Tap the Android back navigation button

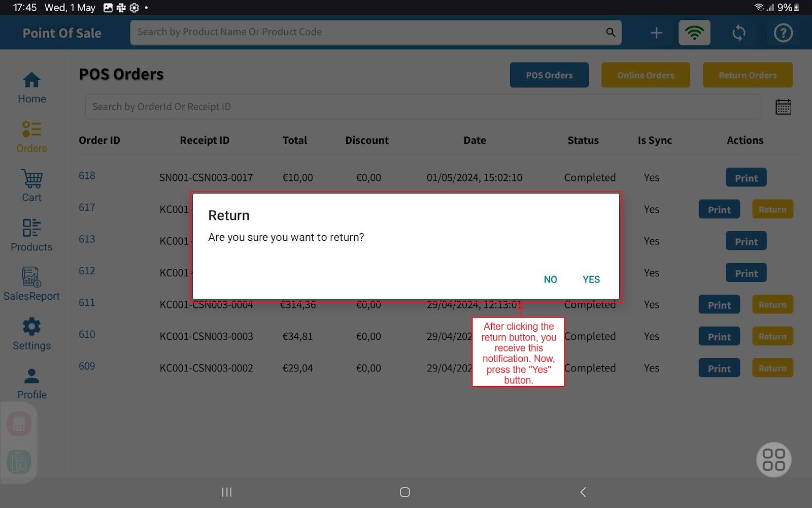[x=583, y=492]
